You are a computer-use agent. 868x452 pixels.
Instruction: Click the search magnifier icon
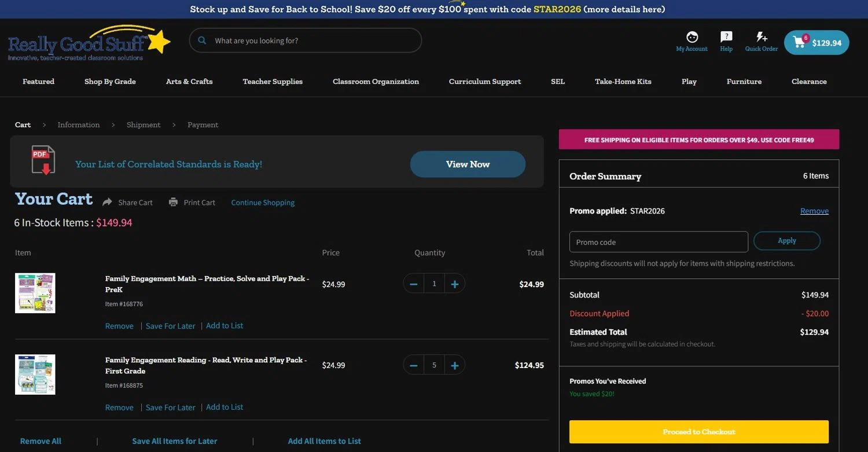point(202,41)
